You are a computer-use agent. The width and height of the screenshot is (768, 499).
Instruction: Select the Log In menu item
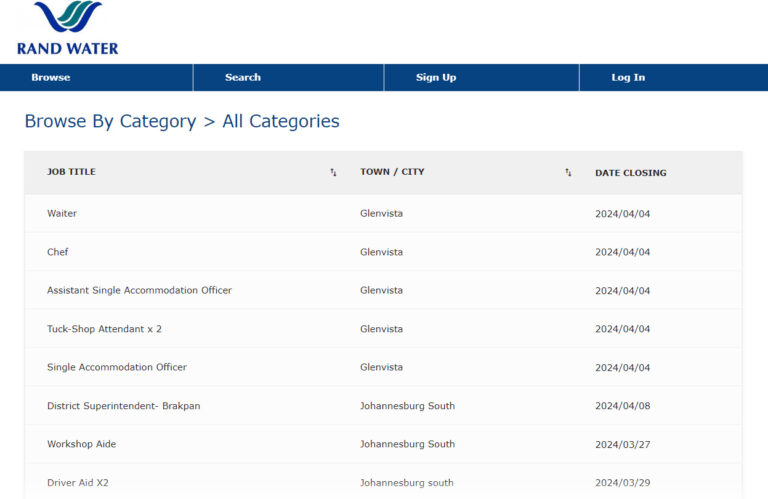pyautogui.click(x=628, y=78)
